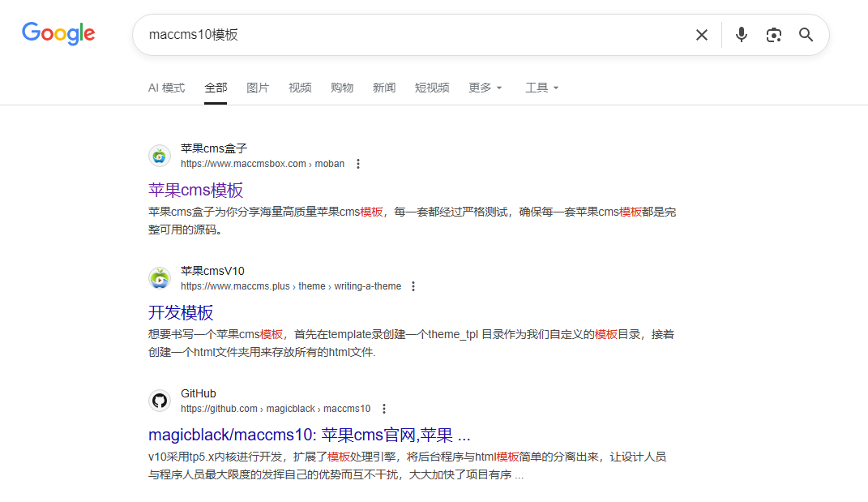Open more options for maccms.plus result
Image resolution: width=868 pixels, height=502 pixels.
(x=413, y=286)
